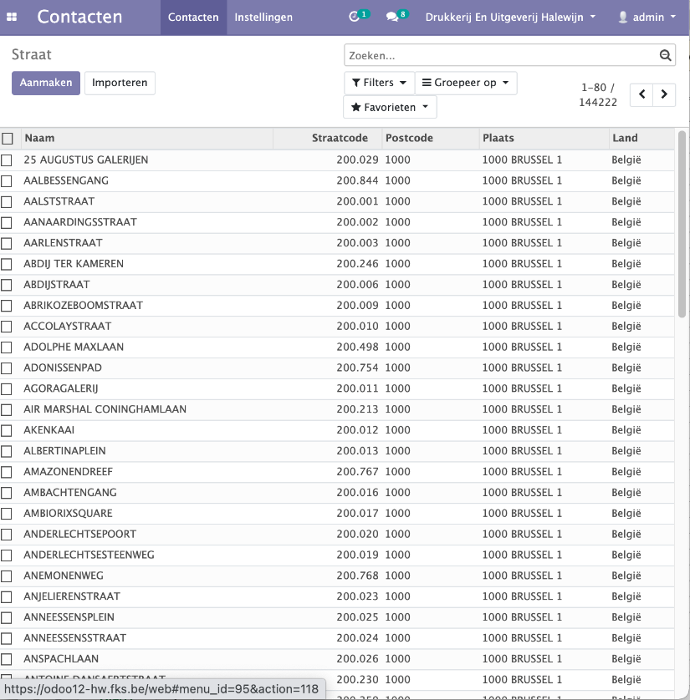Open the ABDIJSTRAAT record
Screen dimensions: 690x700
(57, 284)
